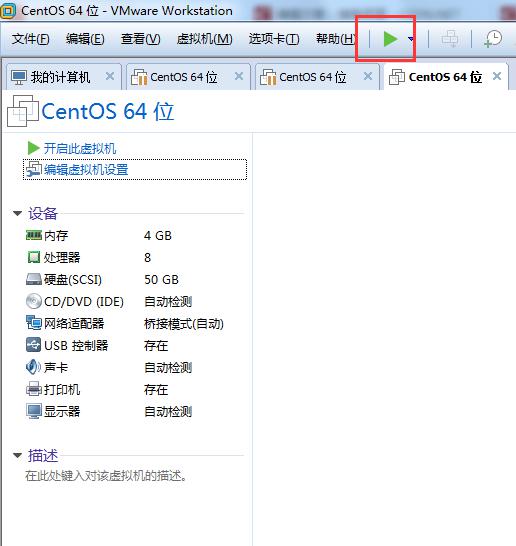The height and width of the screenshot is (546, 516).
Task: Click the 描述 section heading
Action: [43, 455]
